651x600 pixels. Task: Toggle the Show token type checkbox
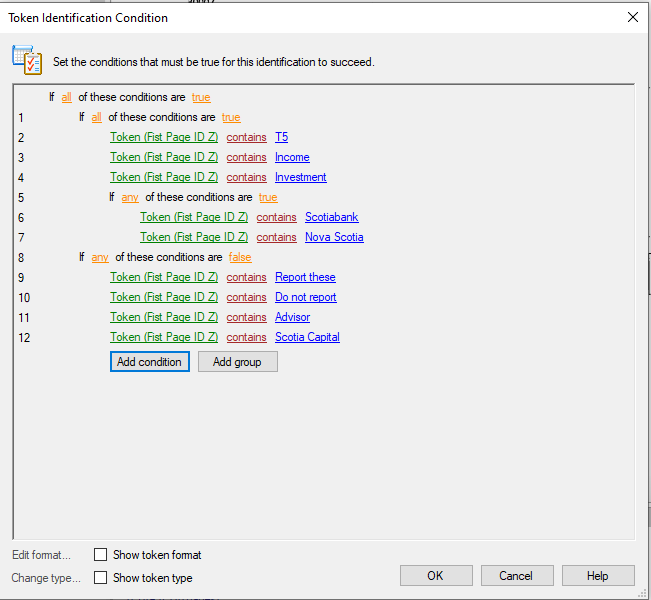[x=100, y=578]
